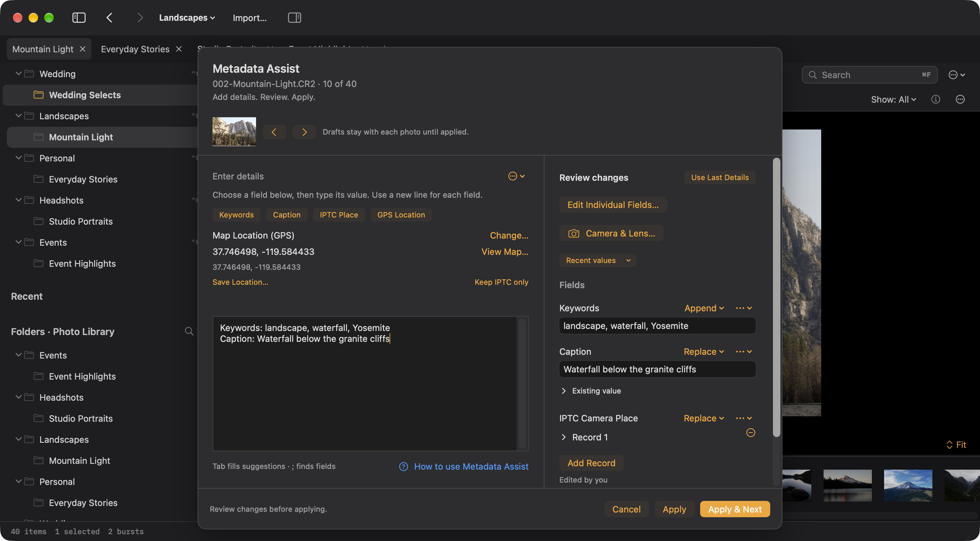Click the Search field
The image size is (980, 541).
pyautogui.click(x=870, y=75)
